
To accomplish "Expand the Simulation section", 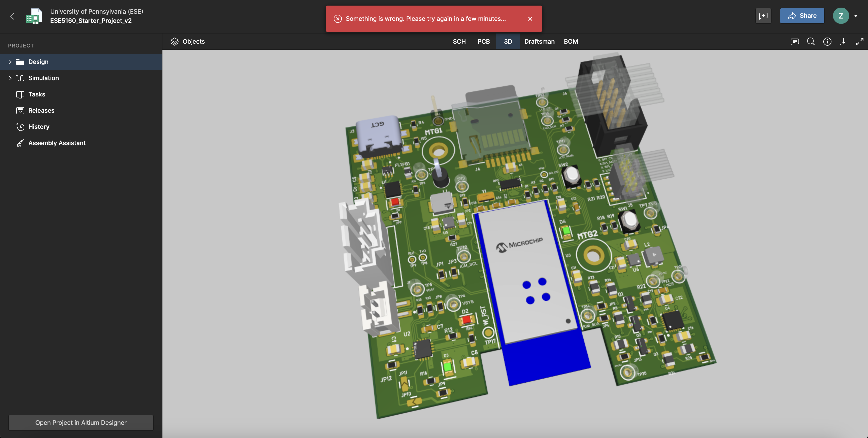I will [10, 78].
